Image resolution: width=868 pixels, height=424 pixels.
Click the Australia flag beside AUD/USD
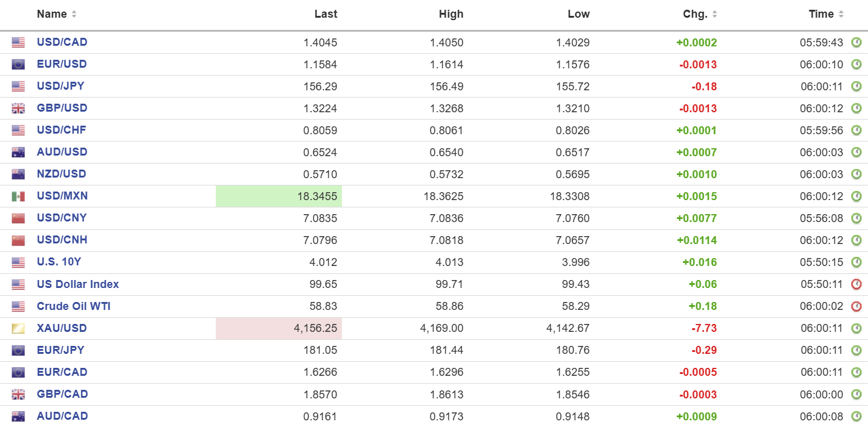click(x=18, y=153)
